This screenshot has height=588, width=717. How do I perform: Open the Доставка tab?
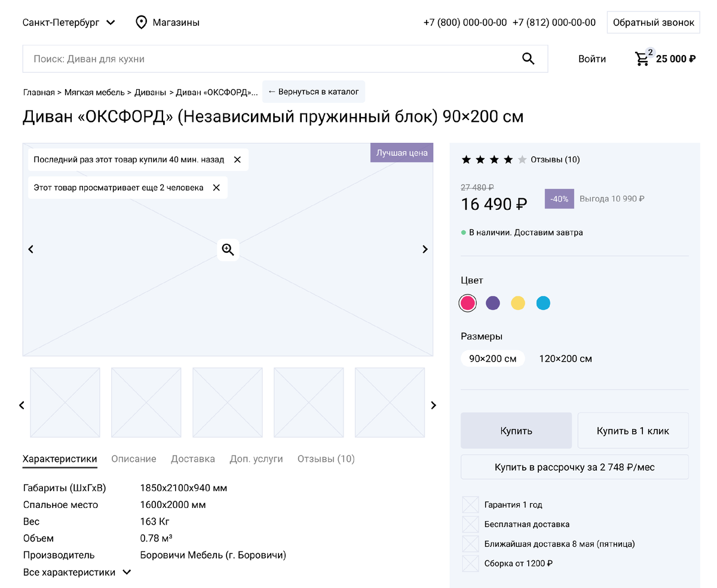[193, 459]
